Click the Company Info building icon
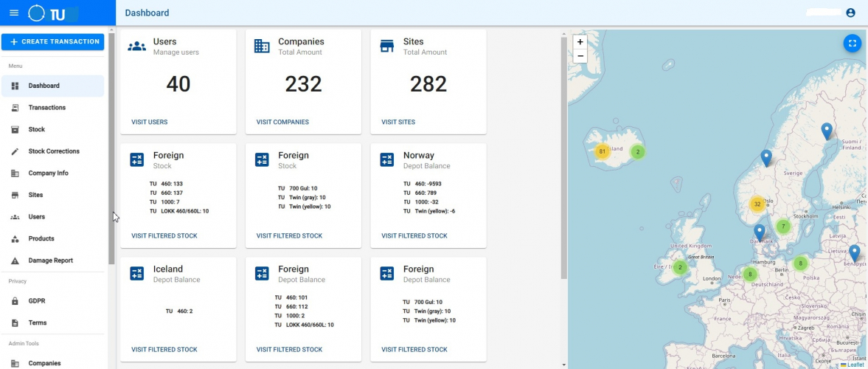 point(15,173)
